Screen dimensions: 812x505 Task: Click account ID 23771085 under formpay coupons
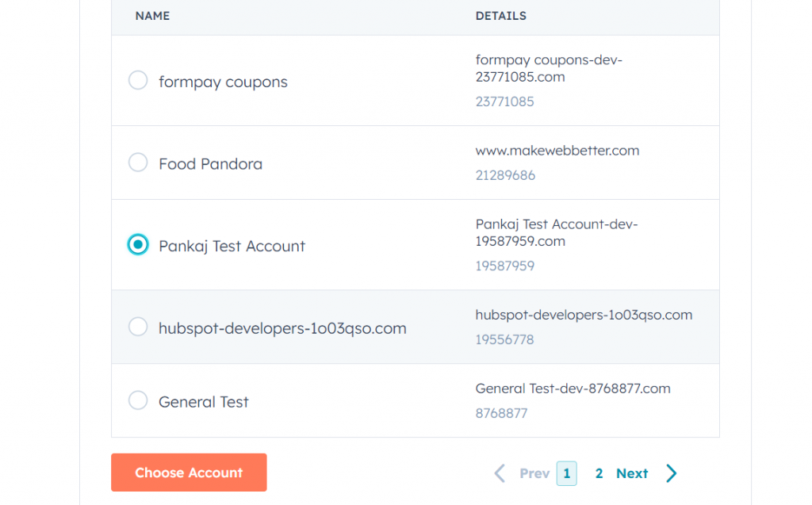pyautogui.click(x=505, y=101)
